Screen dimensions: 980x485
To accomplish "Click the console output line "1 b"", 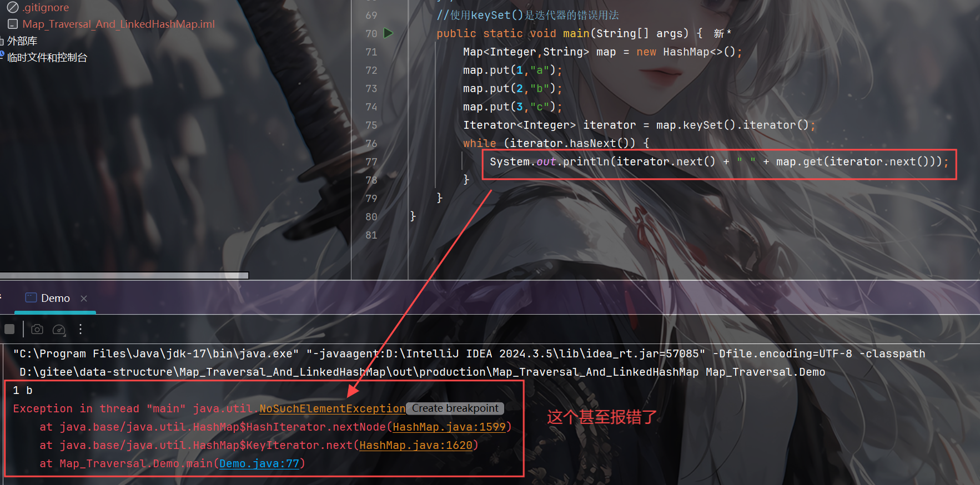I will point(23,390).
